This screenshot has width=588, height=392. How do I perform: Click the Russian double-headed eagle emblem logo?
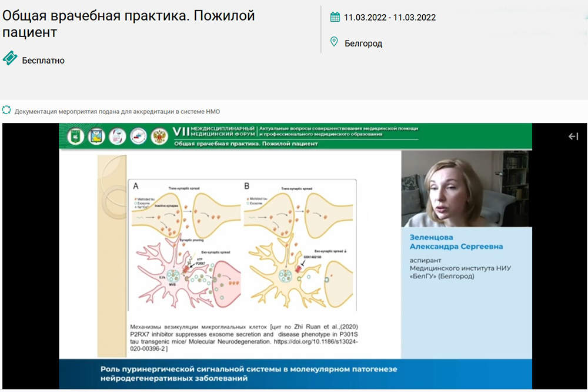tap(159, 137)
